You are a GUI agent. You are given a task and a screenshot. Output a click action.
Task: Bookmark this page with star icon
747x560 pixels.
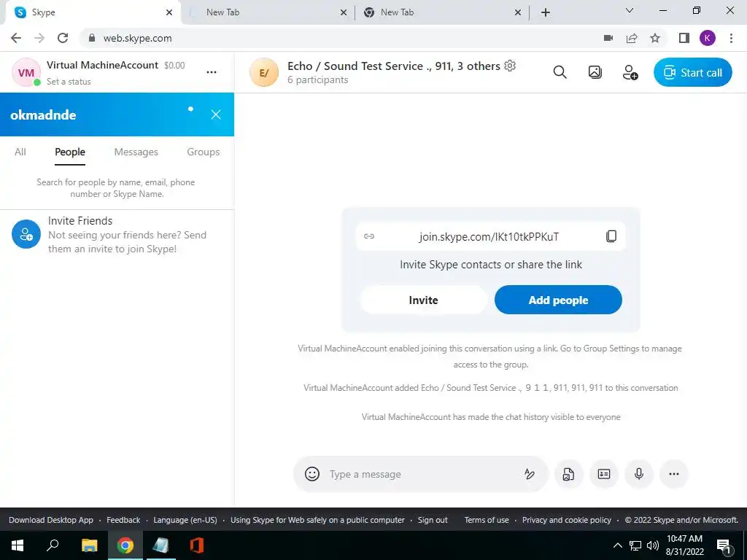655,38
